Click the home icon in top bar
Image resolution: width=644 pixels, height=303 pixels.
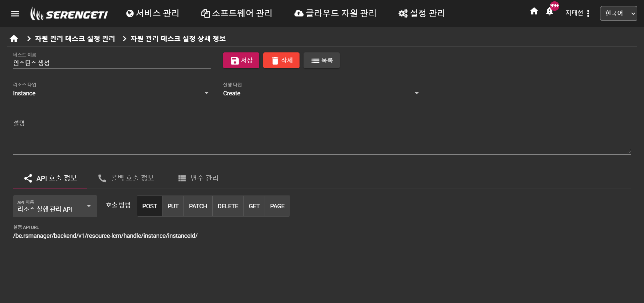click(x=534, y=11)
